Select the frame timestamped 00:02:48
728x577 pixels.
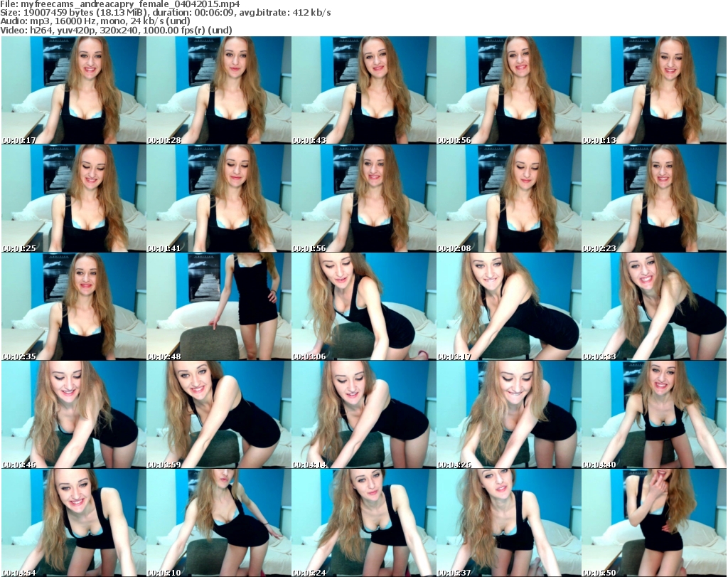point(218,307)
